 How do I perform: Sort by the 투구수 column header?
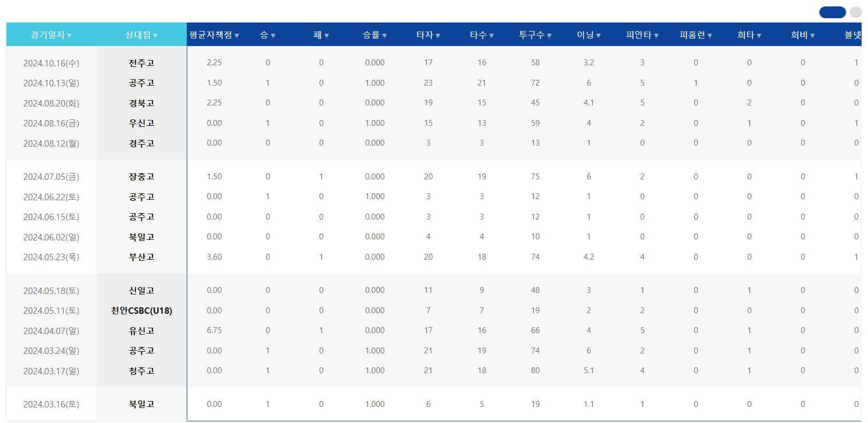535,35
